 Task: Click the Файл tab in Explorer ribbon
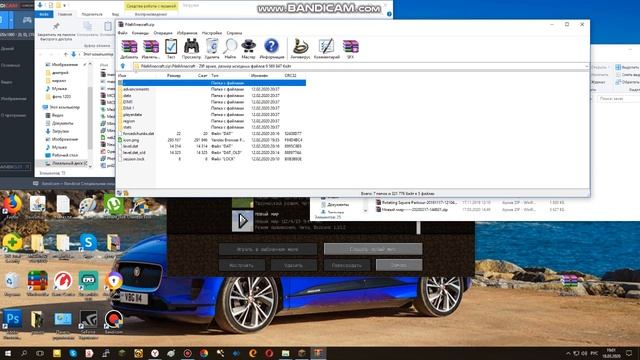pos(44,14)
